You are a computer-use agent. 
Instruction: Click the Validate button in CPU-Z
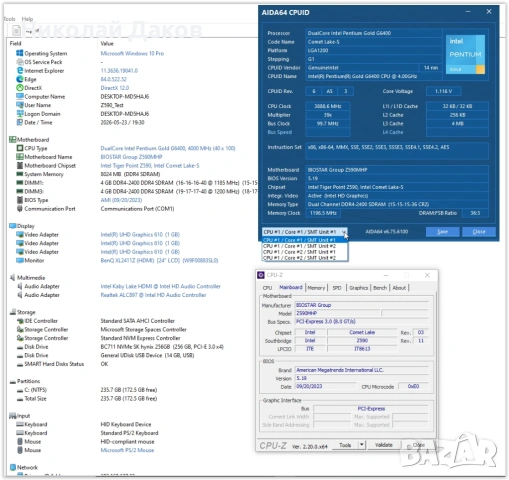click(384, 445)
